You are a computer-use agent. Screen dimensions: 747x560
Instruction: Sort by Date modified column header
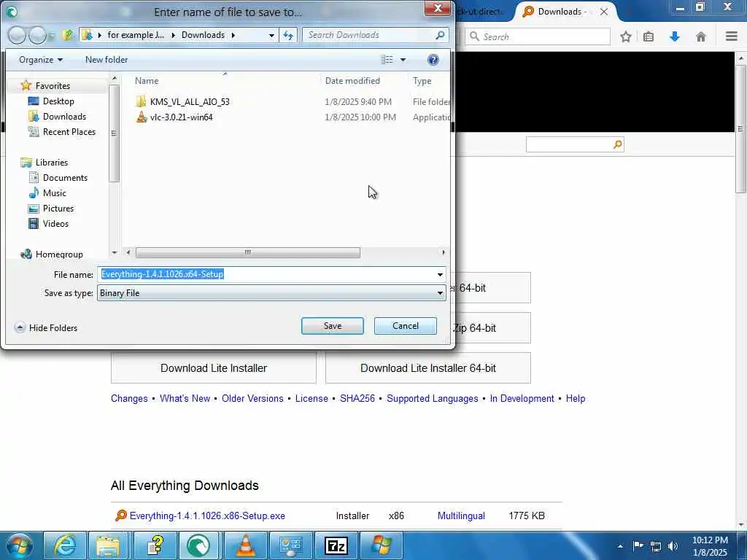352,80
